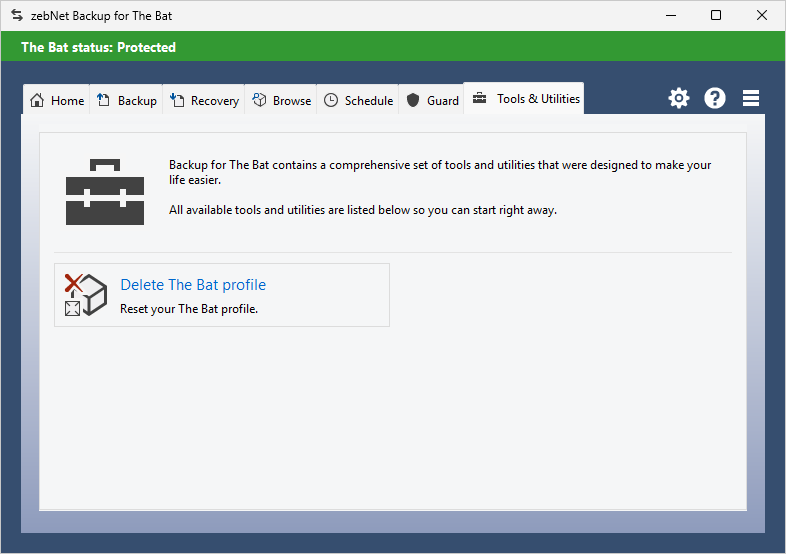This screenshot has height=554, width=786.
Task: Select the Tools & Utilities tab
Action: 524,99
